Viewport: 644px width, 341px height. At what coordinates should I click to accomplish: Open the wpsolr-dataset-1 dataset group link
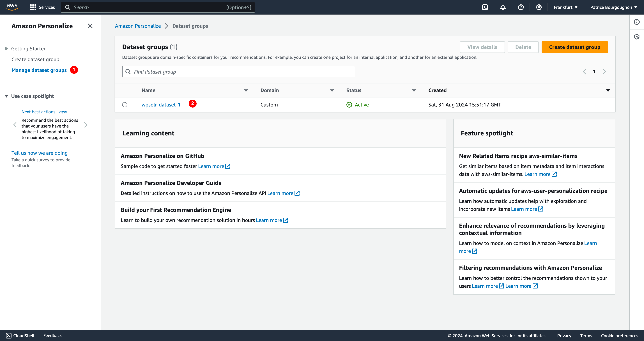click(161, 104)
